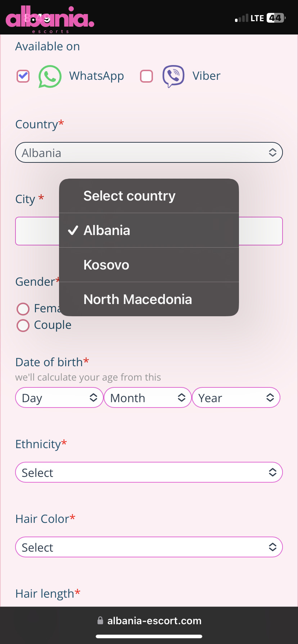This screenshot has width=298, height=644.
Task: Click the Country field chevron arrows
Action: point(272,152)
